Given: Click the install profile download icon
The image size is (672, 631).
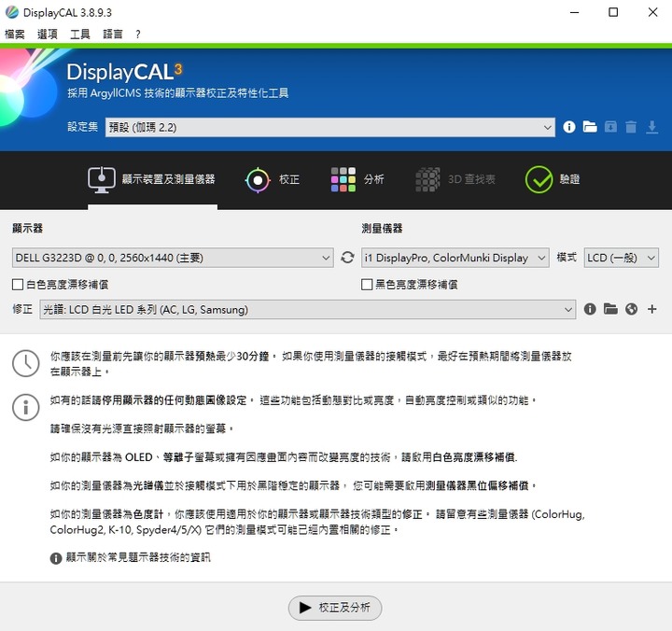Looking at the screenshot, I should 651,127.
